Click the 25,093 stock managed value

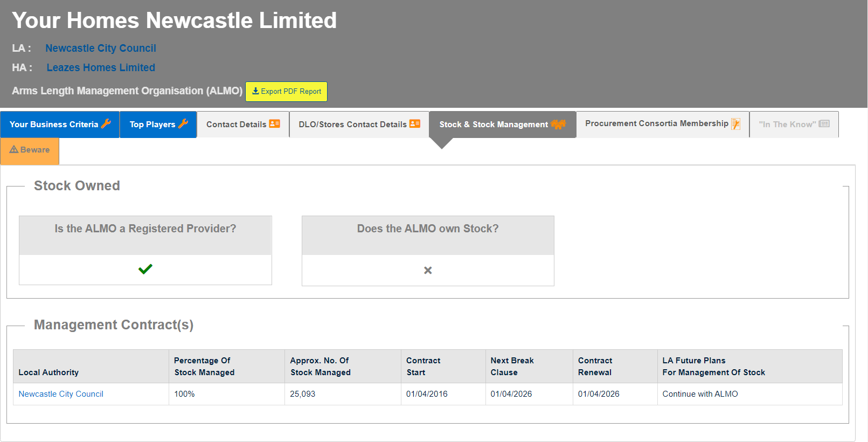303,394
